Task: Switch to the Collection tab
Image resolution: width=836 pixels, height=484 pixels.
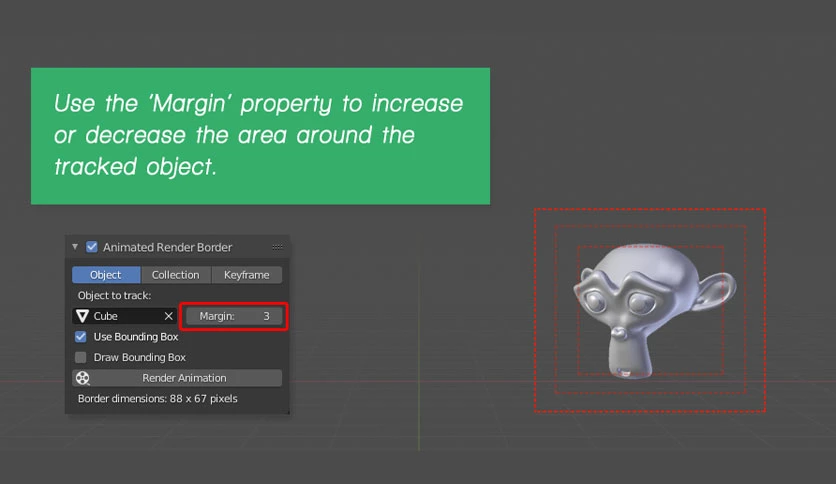Action: coord(175,275)
